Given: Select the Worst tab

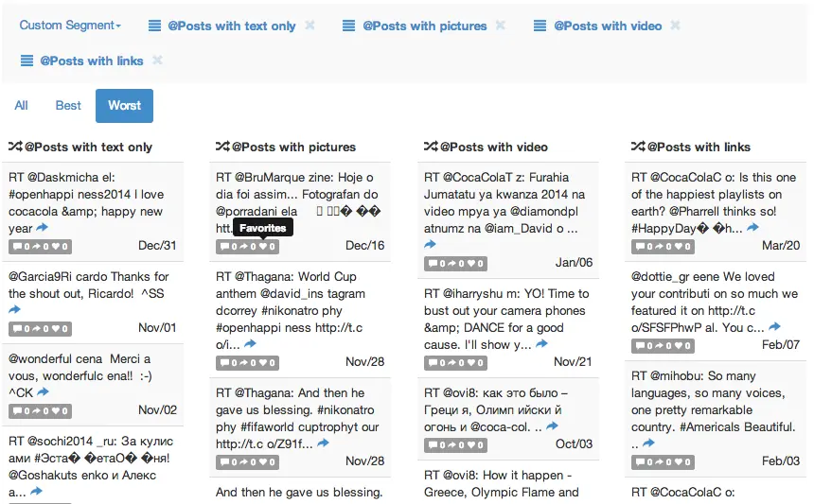Looking at the screenshot, I should pos(124,106).
